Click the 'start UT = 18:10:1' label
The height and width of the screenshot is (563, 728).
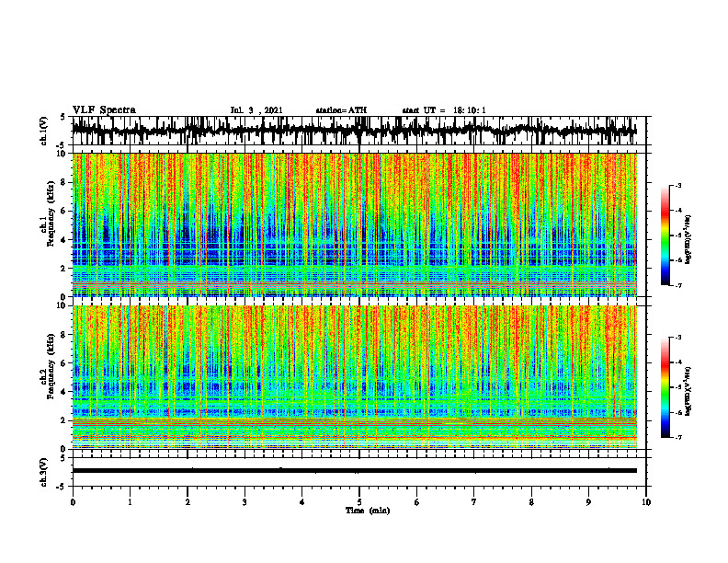(444, 110)
